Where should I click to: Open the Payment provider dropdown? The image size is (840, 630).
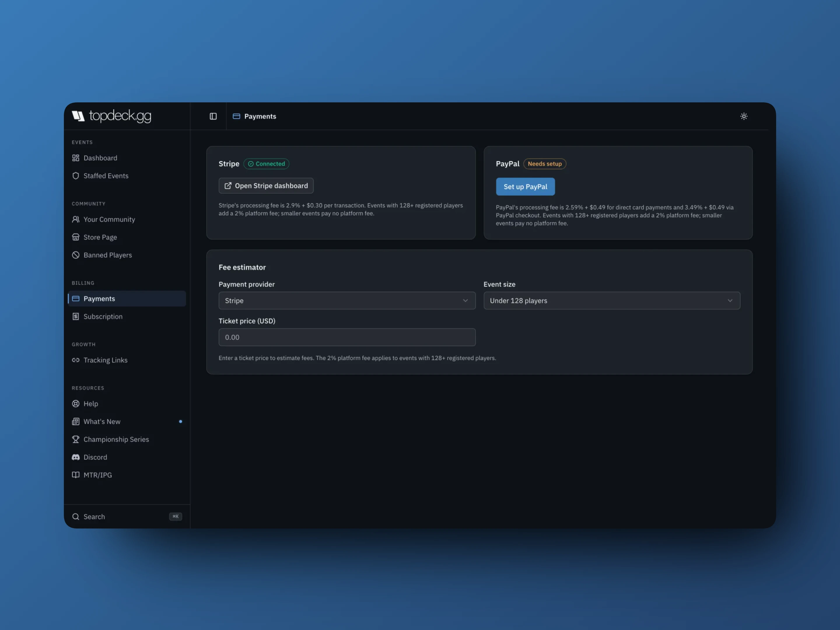pos(347,301)
